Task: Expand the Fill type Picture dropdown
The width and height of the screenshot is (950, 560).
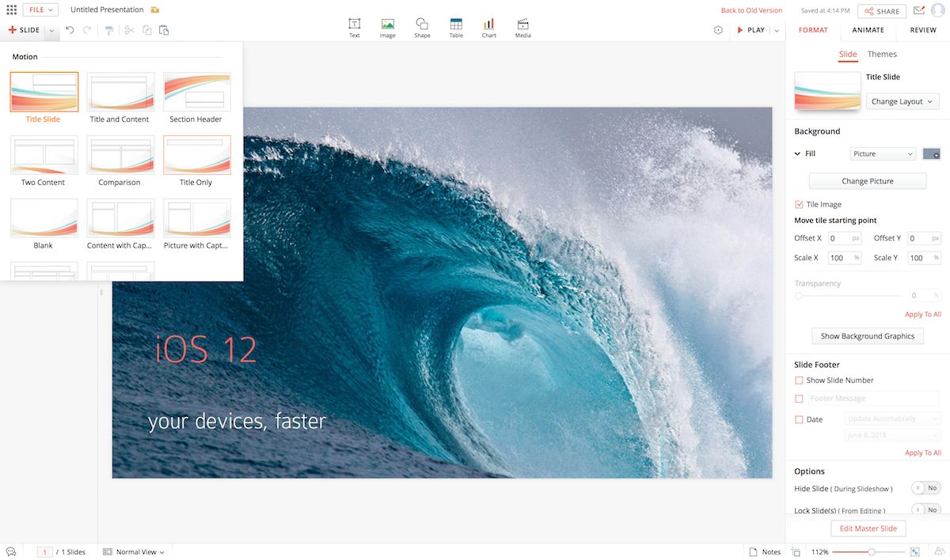Action: [x=883, y=154]
